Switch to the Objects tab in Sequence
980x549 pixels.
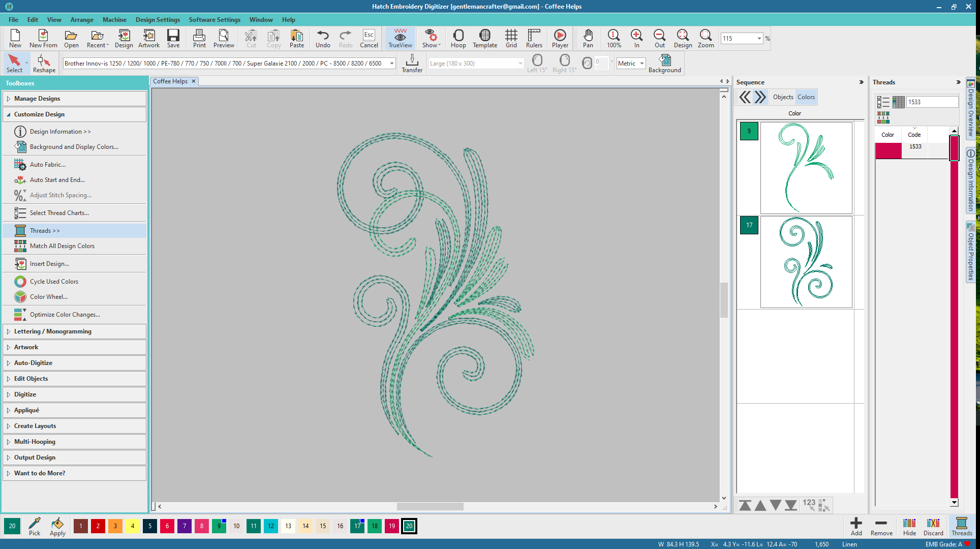point(783,97)
